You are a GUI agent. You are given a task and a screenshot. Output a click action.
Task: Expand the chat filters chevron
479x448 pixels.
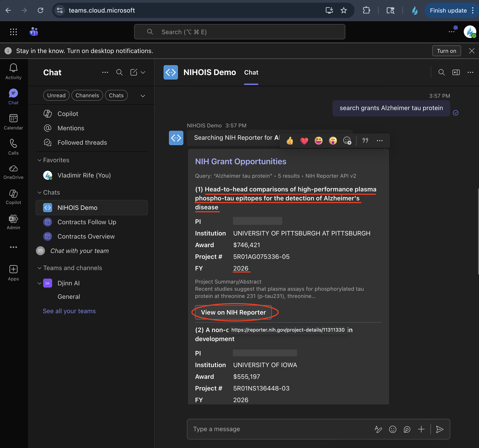[x=143, y=96]
